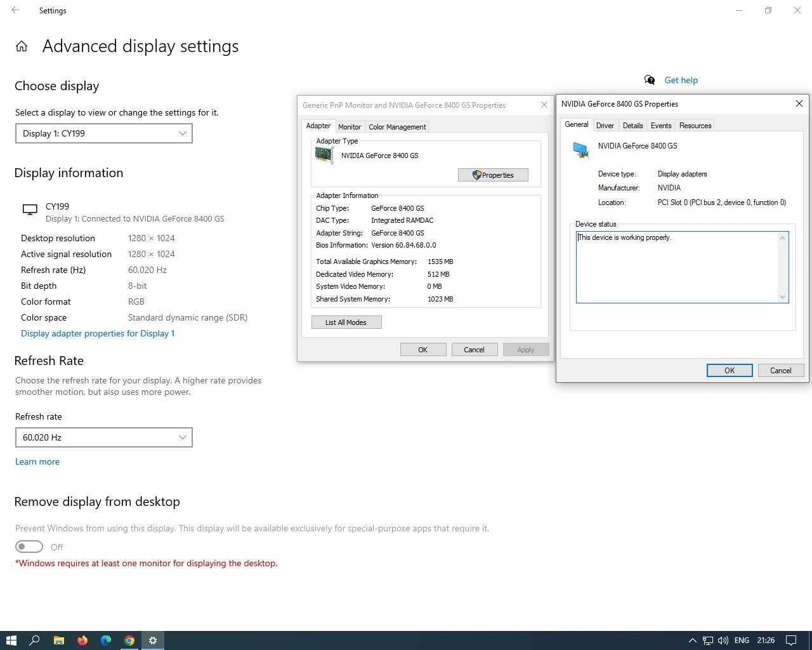Open the volume tray icon
Viewport: 812px width, 650px height.
[x=723, y=640]
